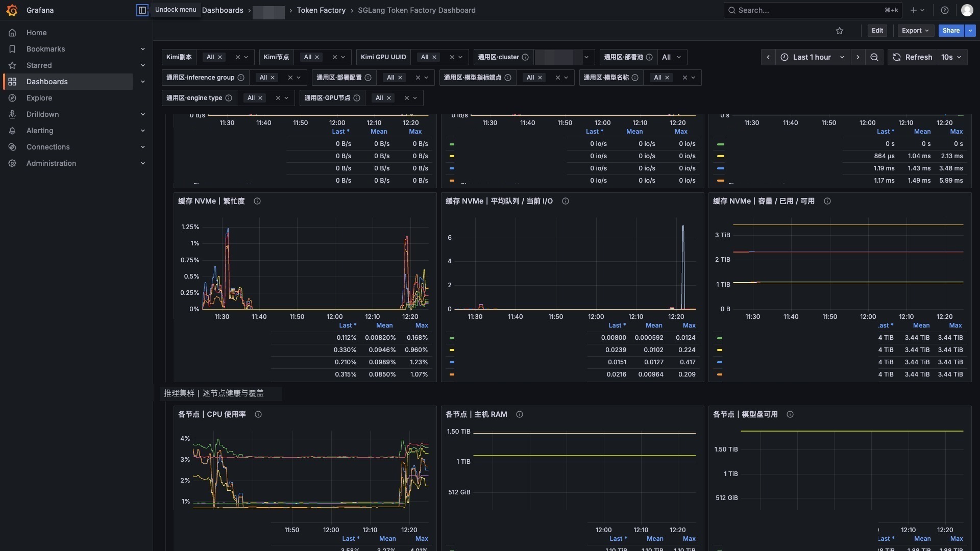Click the plus new-item icon
Image resolution: width=980 pixels, height=551 pixels.
coord(917,10)
